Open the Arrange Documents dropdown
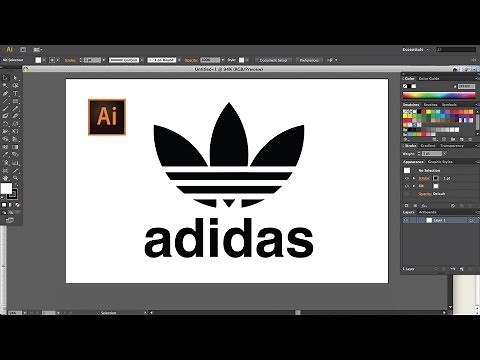The width and height of the screenshot is (480, 360). click(x=38, y=50)
